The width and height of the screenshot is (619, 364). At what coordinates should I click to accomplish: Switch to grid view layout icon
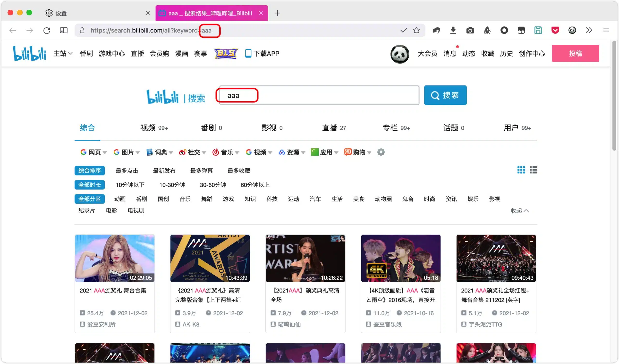click(521, 170)
